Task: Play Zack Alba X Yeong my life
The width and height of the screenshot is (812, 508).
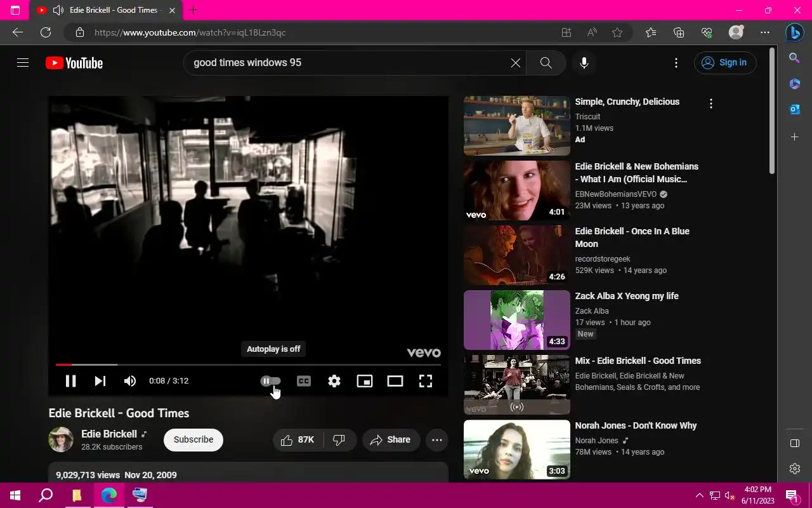Action: 517,320
